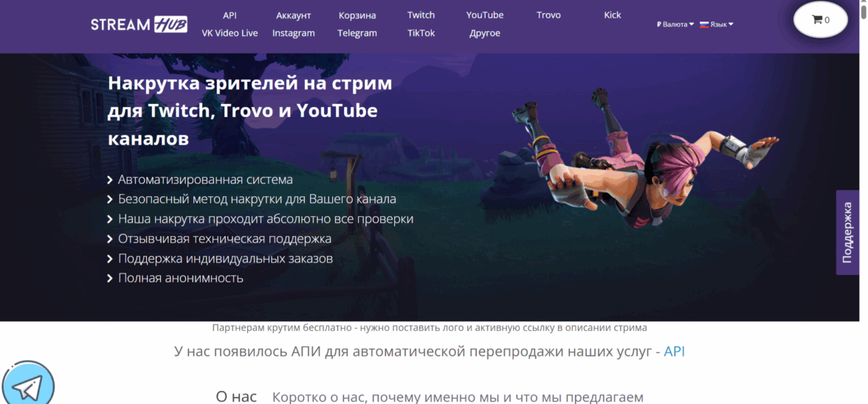Open the shopping cart button
This screenshot has width=868, height=404.
[821, 20]
